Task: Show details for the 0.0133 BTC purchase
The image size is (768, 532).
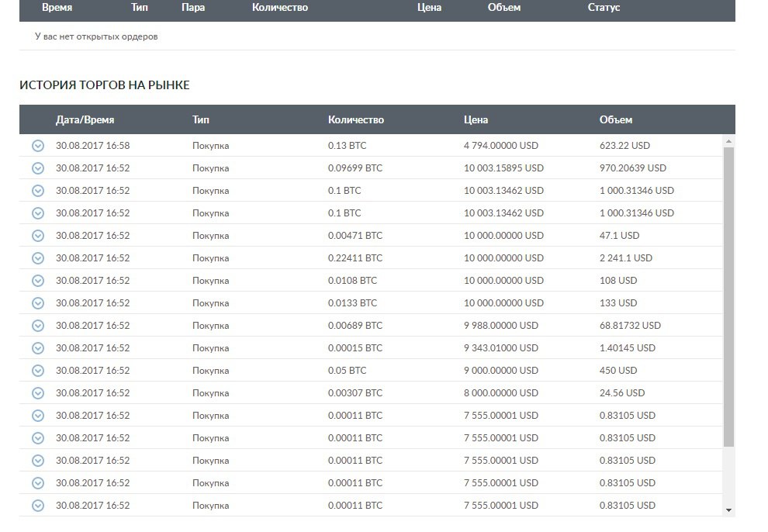Action: pyautogui.click(x=38, y=303)
